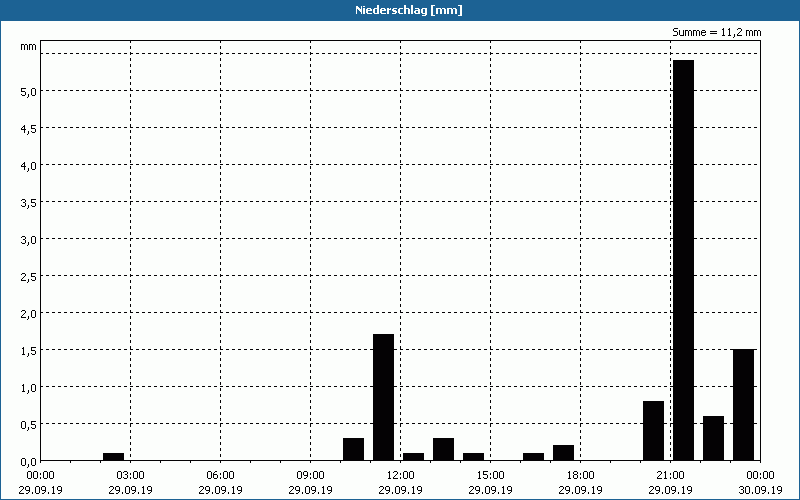The image size is (800, 500).
Task: Select the 0,8 mm bar before 21:00
Action: tap(654, 431)
